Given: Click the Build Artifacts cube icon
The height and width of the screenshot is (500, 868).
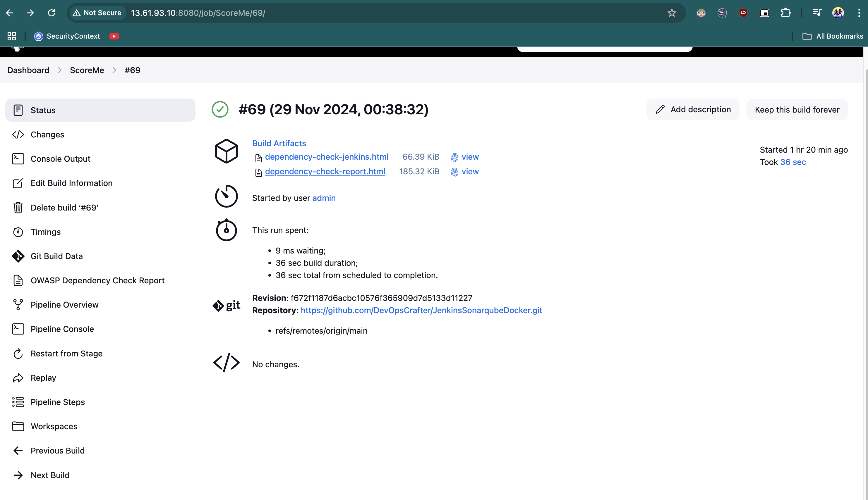Looking at the screenshot, I should [226, 151].
